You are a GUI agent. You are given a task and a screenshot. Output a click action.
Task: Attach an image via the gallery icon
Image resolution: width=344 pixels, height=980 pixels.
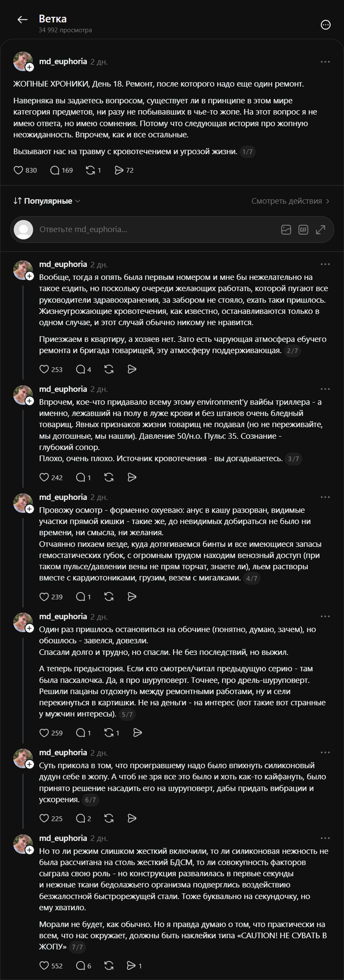286,229
